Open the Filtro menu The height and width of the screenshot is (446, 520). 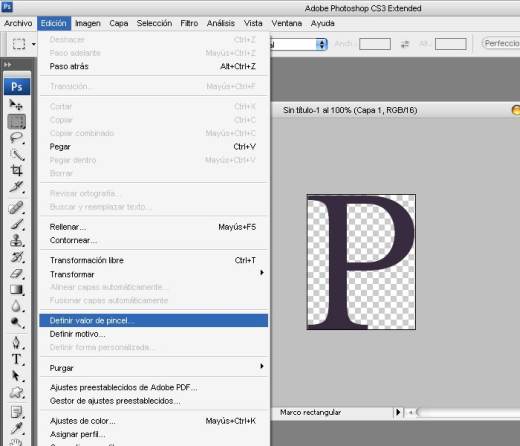point(189,23)
